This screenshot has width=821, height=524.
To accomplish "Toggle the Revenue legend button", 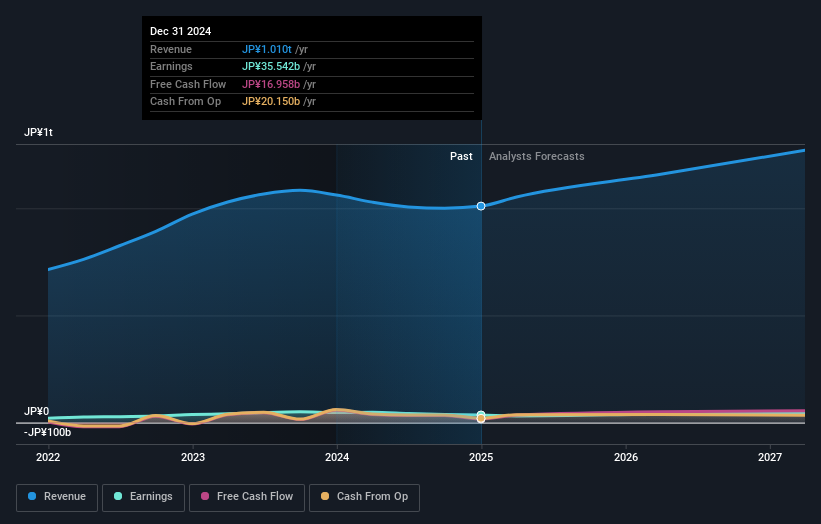I will click(57, 497).
